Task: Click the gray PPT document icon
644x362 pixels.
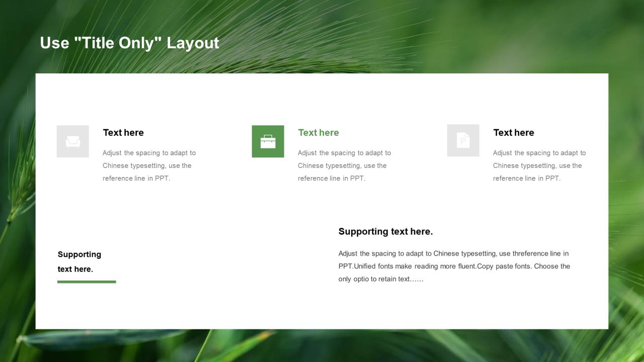Action: pyautogui.click(x=463, y=140)
